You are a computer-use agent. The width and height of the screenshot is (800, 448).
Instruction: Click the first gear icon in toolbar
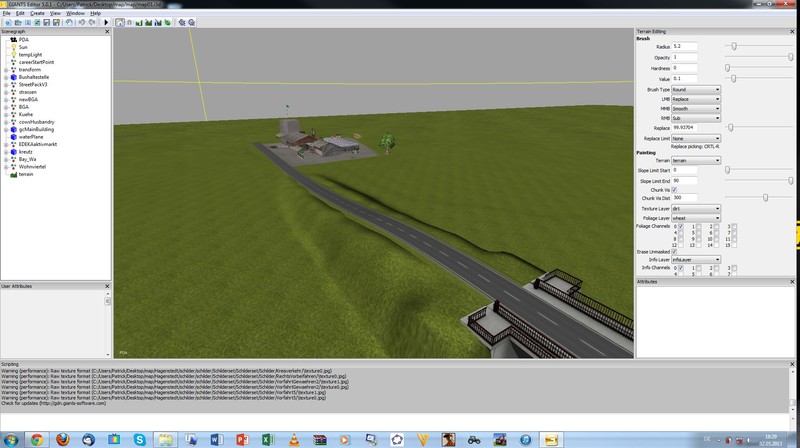[x=182, y=22]
